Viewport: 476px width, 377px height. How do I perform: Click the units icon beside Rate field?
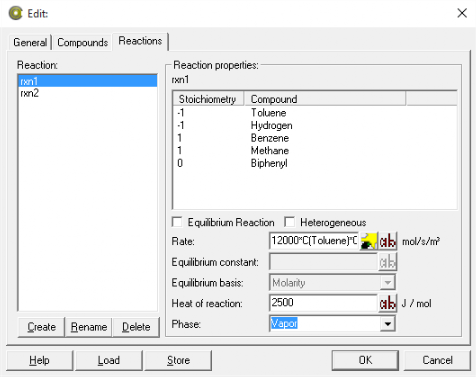pyautogui.click(x=388, y=241)
